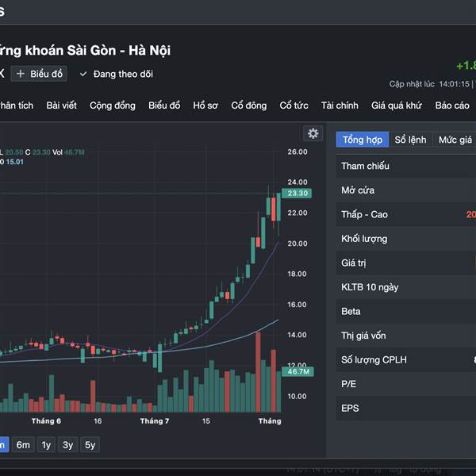Click the Thấp - Cao row
The image size is (476, 476).
[406, 214]
